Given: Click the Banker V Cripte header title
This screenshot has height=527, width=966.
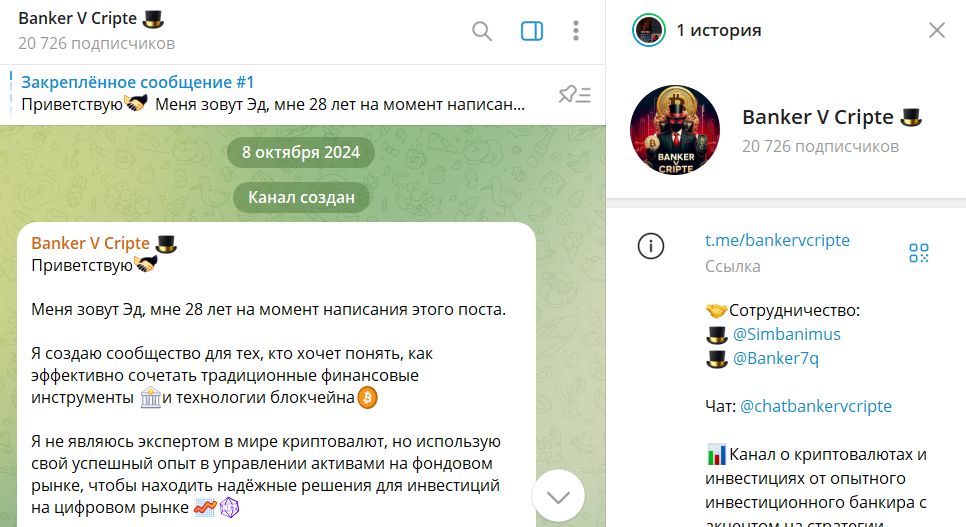Looking at the screenshot, I should coord(78,18).
